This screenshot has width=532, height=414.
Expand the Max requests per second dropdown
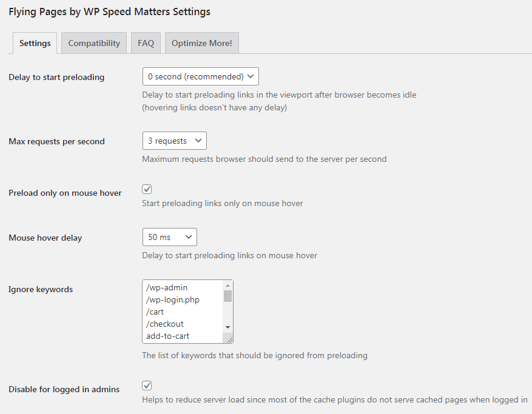174,141
